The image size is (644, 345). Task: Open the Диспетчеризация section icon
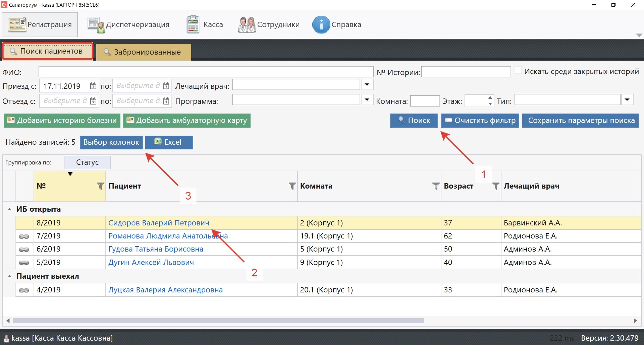pyautogui.click(x=96, y=25)
